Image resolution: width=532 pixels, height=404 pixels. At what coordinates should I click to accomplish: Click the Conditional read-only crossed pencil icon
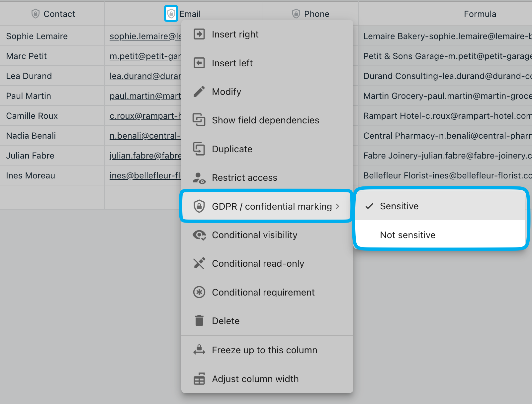[x=199, y=263]
